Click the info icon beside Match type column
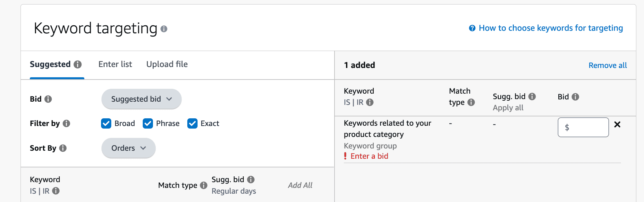Viewport: 644px width, 202px height. [471, 103]
